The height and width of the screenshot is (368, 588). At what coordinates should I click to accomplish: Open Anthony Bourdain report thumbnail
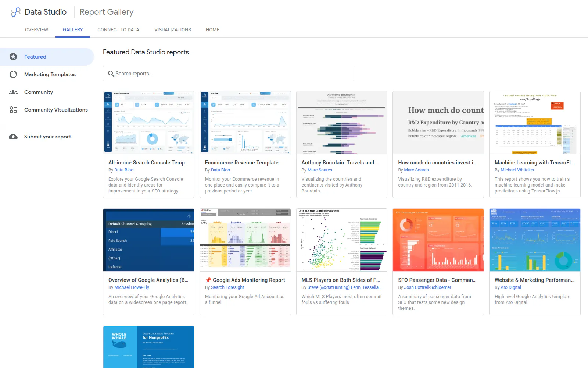342,123
